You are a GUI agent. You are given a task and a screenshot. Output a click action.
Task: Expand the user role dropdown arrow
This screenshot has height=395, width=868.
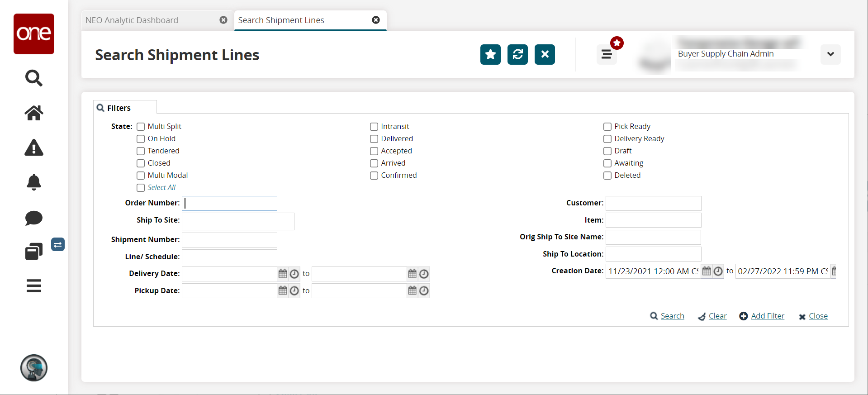(x=830, y=54)
